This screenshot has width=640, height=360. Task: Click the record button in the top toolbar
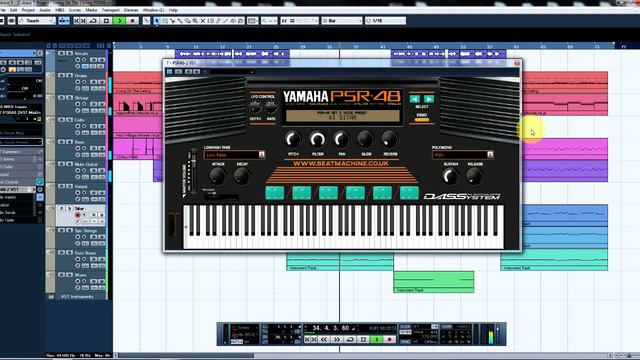(x=132, y=20)
